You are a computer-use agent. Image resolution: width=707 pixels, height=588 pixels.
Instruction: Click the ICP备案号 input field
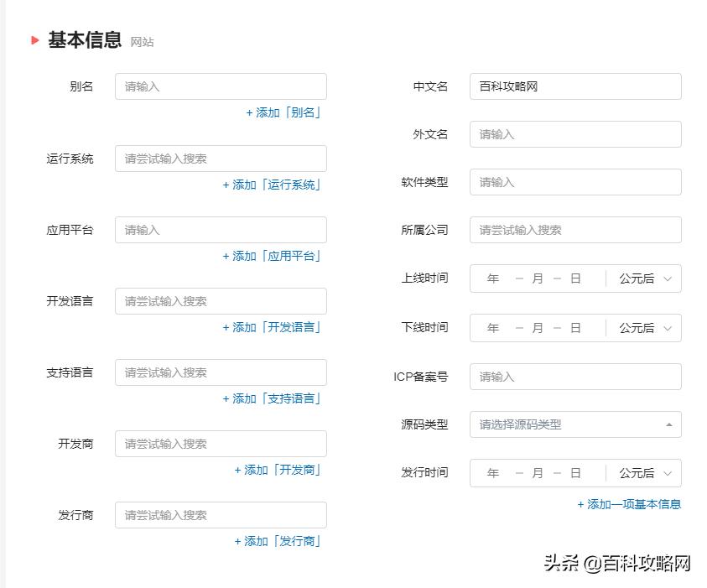pyautogui.click(x=575, y=376)
